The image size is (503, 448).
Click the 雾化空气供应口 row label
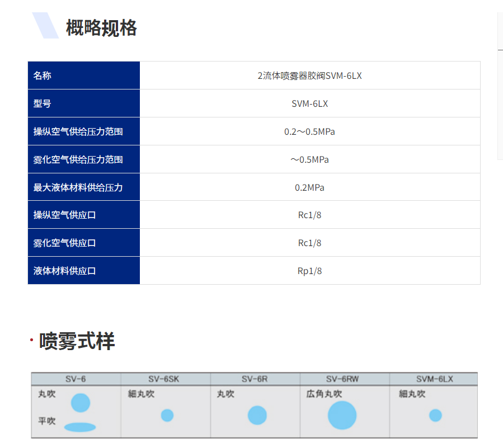[x=65, y=243]
